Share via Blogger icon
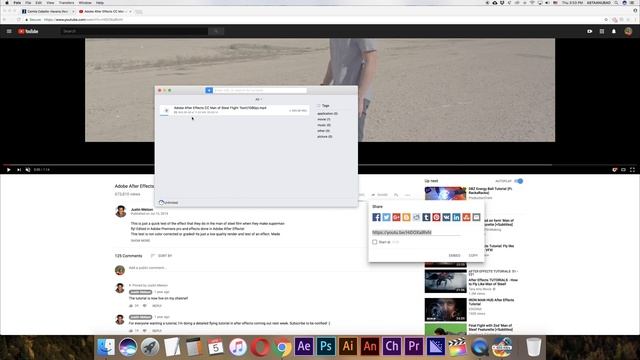Image resolution: width=640 pixels, height=360 pixels. tap(406, 217)
